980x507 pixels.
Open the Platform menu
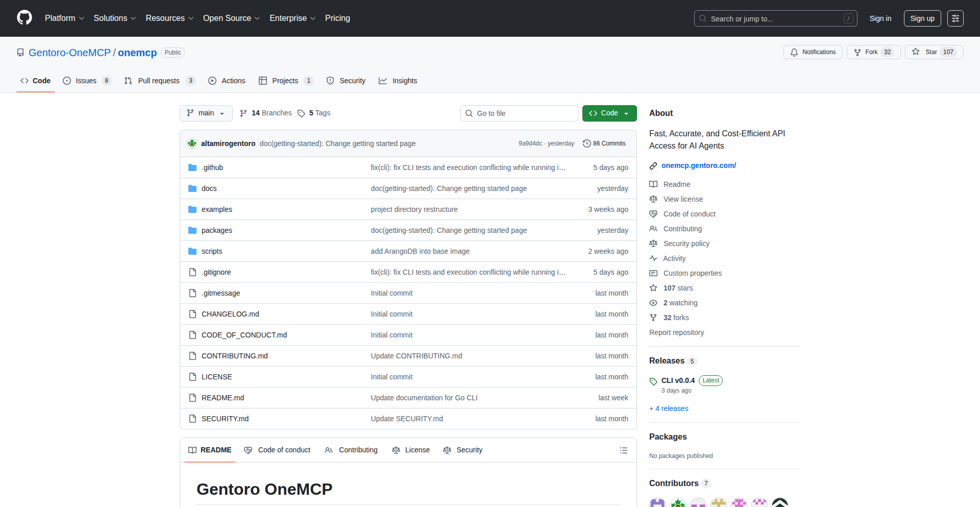pyautogui.click(x=64, y=18)
